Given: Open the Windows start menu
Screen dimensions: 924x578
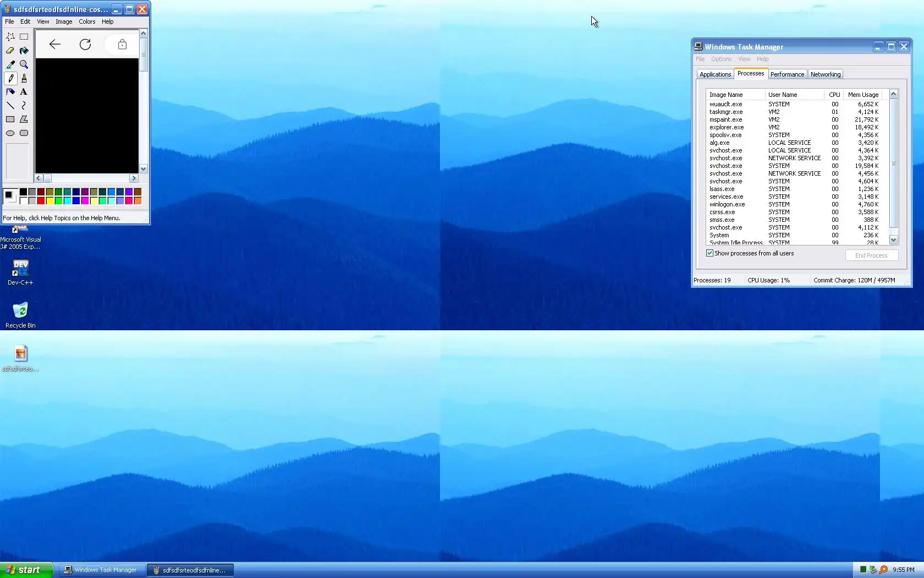Looking at the screenshot, I should (26, 570).
